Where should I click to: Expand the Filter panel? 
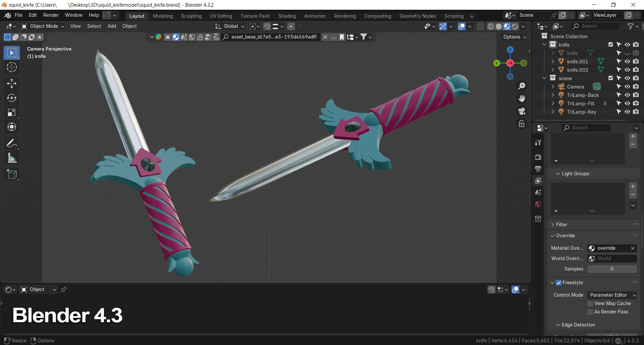tap(552, 225)
